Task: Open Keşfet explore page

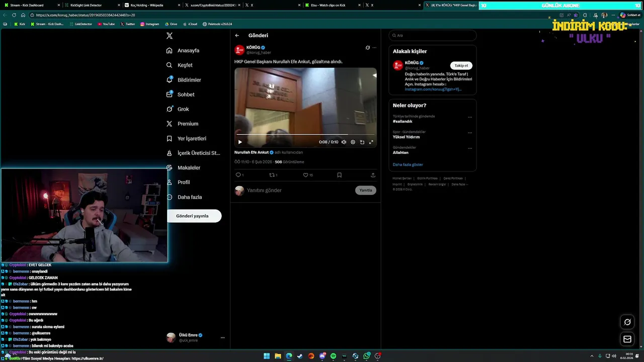Action: click(180, 65)
